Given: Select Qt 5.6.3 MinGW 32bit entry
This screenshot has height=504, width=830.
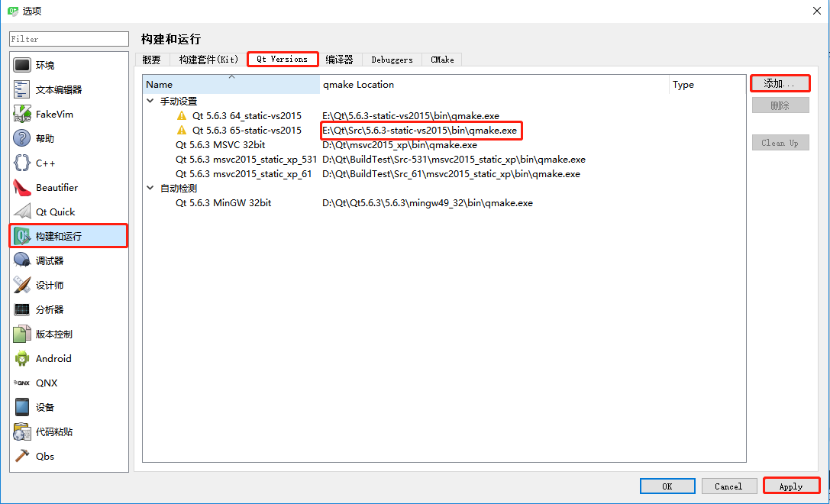Looking at the screenshot, I should click(224, 203).
